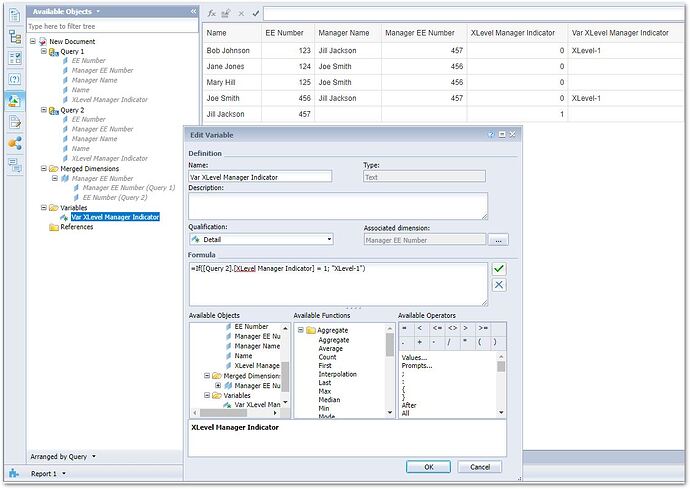Validate the formula with green checkmark
The width and height of the screenshot is (690, 489).
(x=499, y=268)
